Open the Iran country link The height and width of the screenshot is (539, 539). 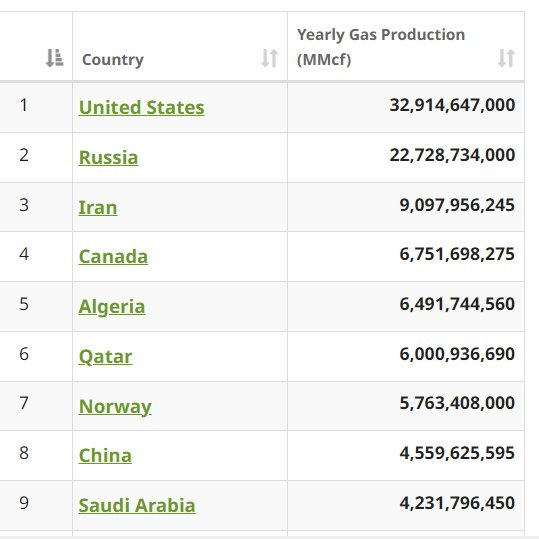tap(98, 208)
